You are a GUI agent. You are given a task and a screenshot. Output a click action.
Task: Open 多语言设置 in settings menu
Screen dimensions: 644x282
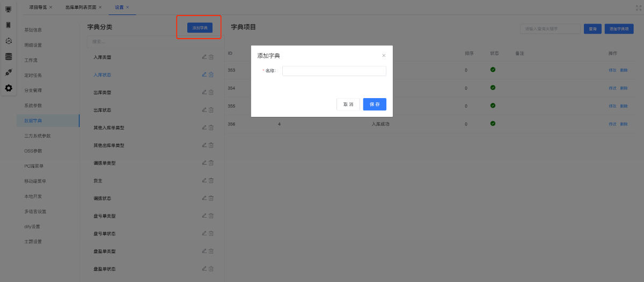coord(35,211)
